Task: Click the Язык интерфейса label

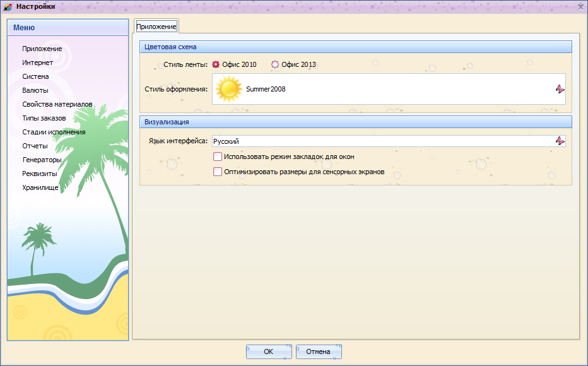Action: coord(178,141)
